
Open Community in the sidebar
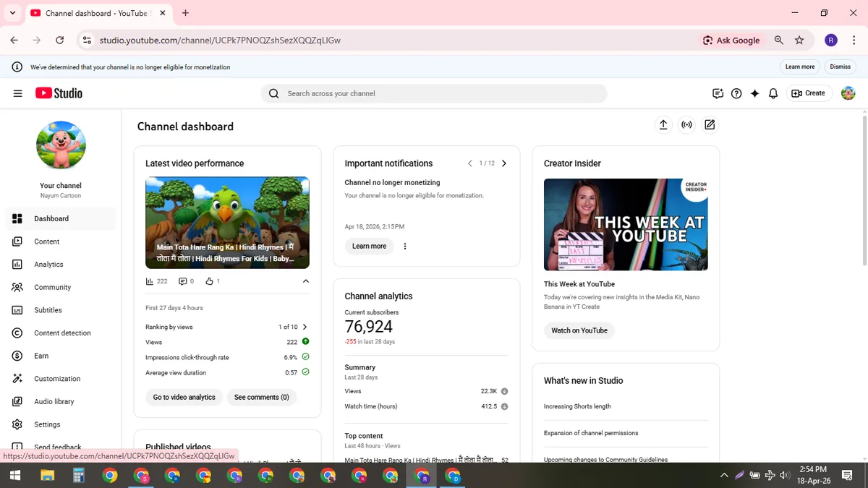[61, 287]
